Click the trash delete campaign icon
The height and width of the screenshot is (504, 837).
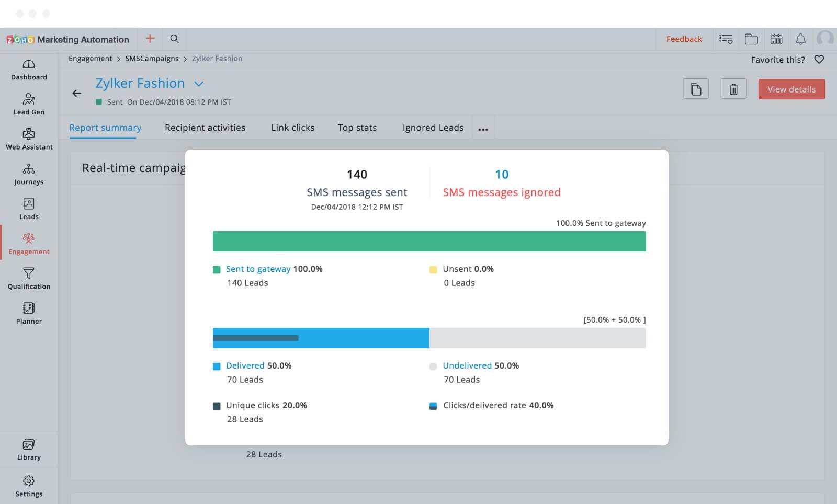[x=733, y=89]
